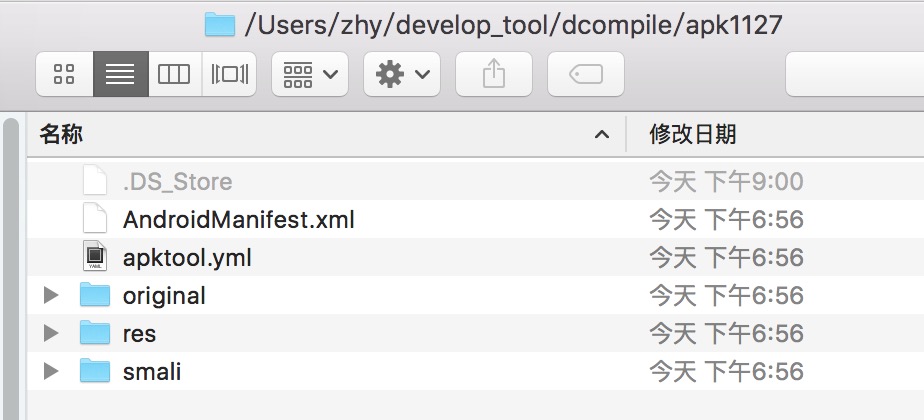Viewport: 924px width, 420px height.
Task: Click the smali folder icon
Action: pyautogui.click(x=94, y=372)
